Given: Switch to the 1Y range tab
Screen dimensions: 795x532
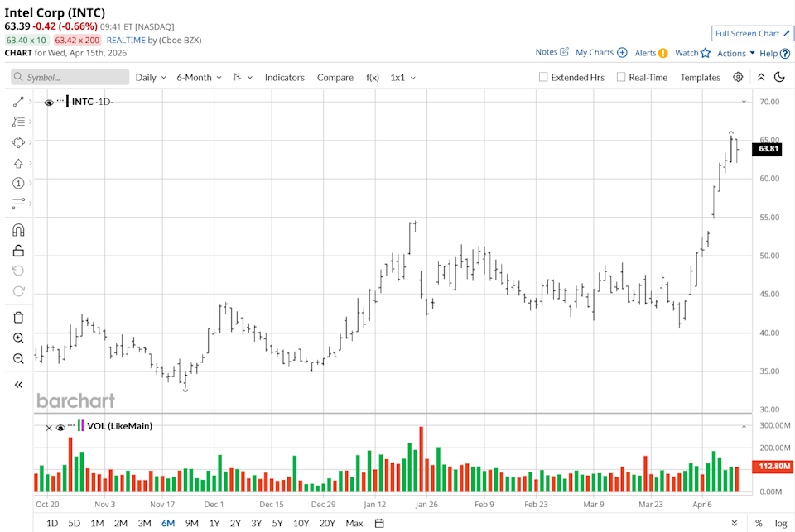Looking at the screenshot, I should point(213,523).
